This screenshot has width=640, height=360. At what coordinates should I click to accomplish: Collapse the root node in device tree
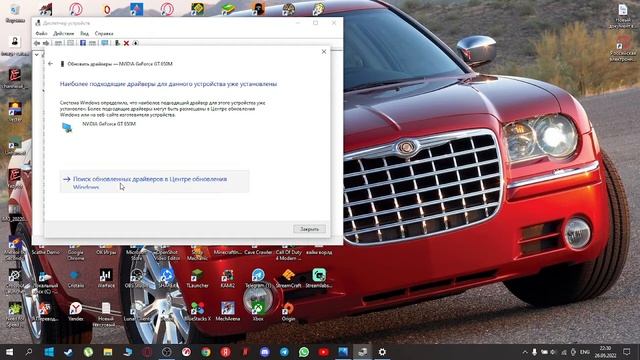(x=37, y=54)
